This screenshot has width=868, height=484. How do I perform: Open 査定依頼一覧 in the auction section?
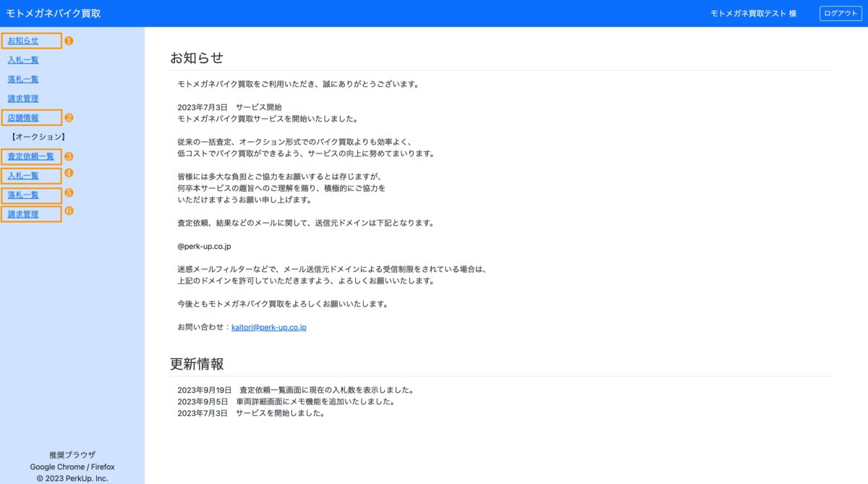tap(30, 156)
